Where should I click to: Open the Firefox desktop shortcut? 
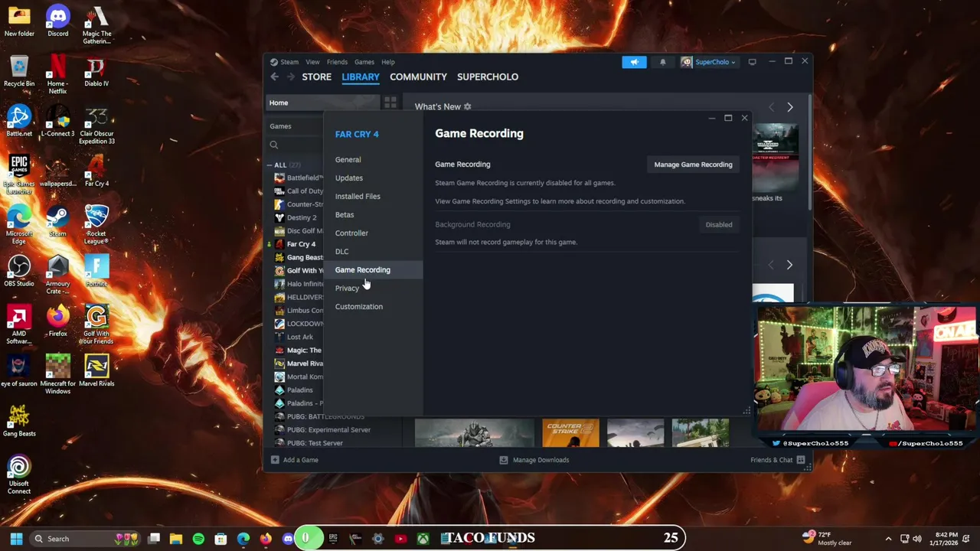pos(57,321)
